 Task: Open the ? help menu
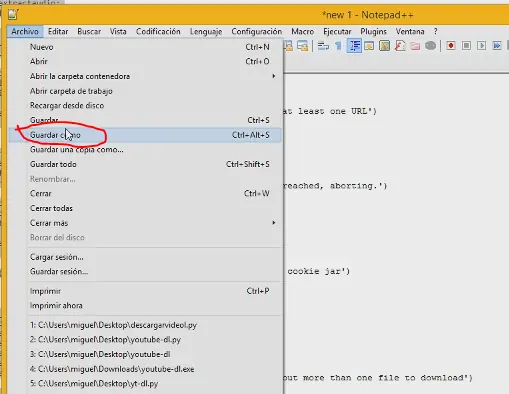435,32
